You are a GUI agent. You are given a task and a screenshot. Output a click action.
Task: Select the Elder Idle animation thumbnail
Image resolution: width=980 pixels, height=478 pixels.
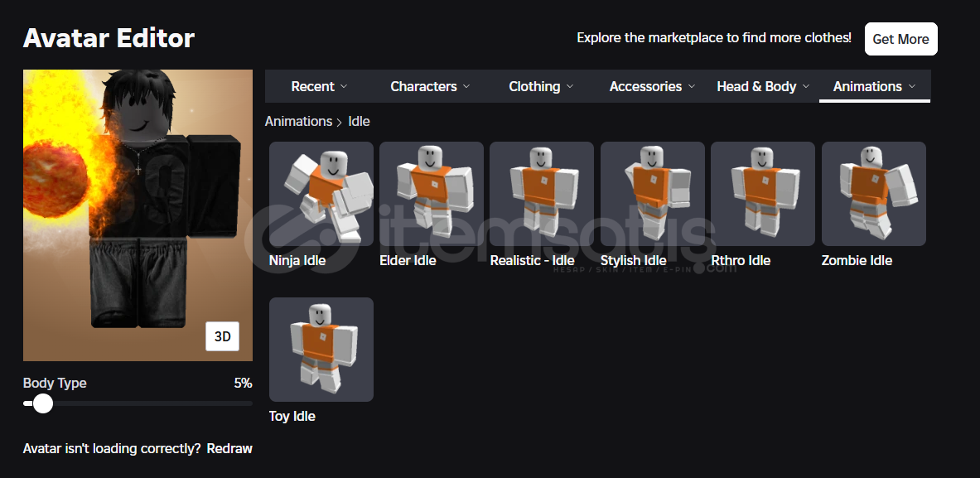tap(432, 194)
